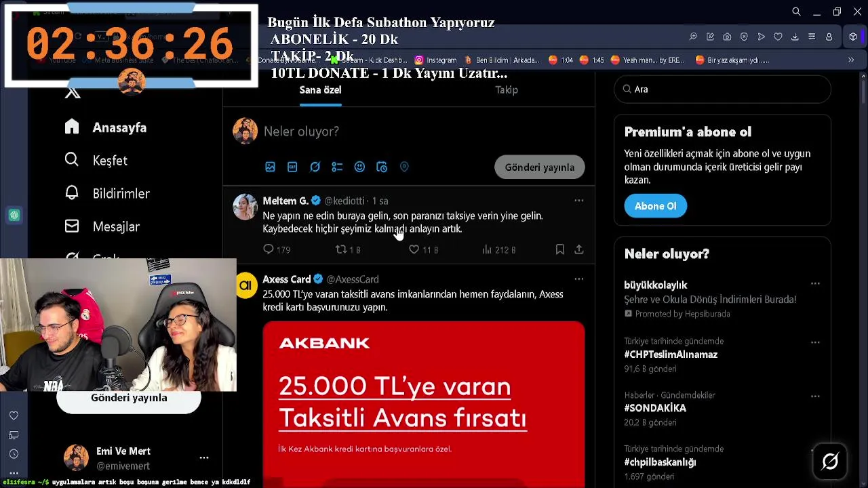Open the emoji picker in composer
The height and width of the screenshot is (488, 868).
pos(359,167)
